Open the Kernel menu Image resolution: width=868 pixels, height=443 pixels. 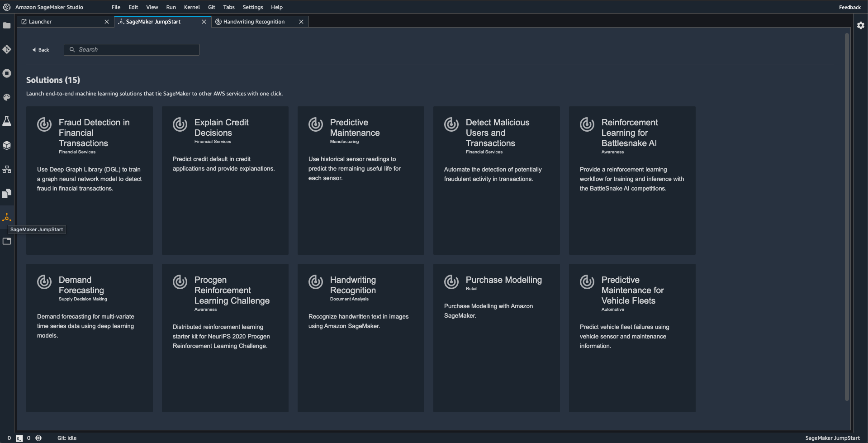tap(192, 7)
